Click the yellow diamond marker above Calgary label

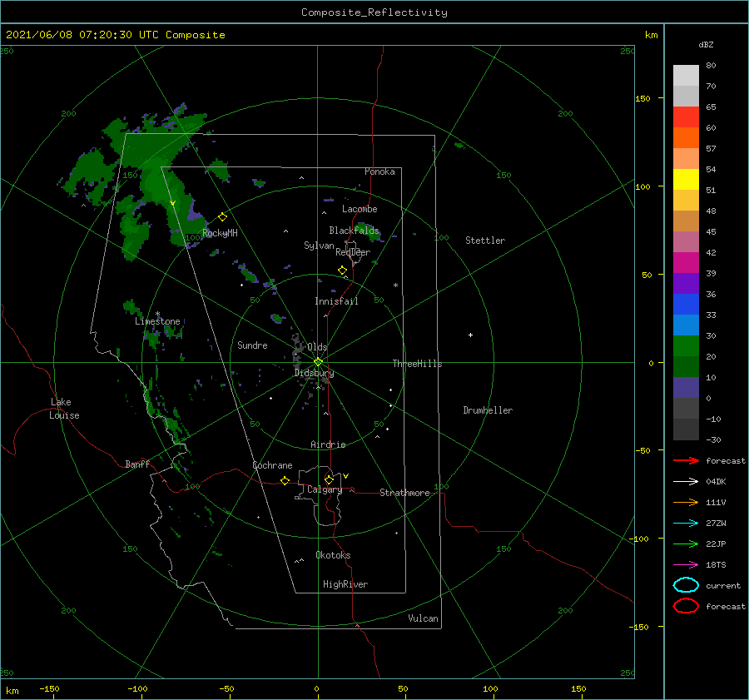[x=329, y=479]
